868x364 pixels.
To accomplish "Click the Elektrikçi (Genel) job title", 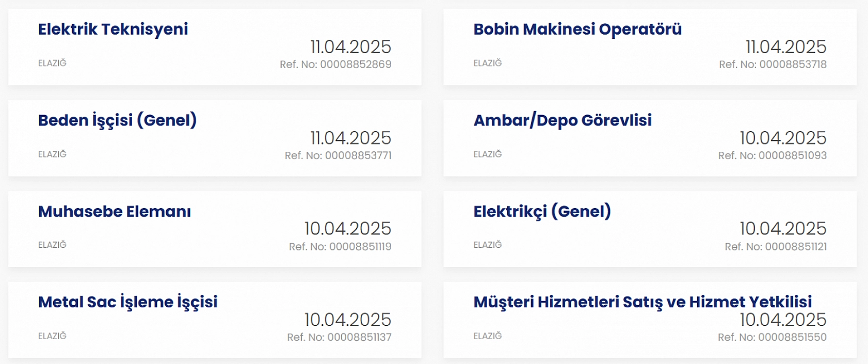I will click(542, 211).
